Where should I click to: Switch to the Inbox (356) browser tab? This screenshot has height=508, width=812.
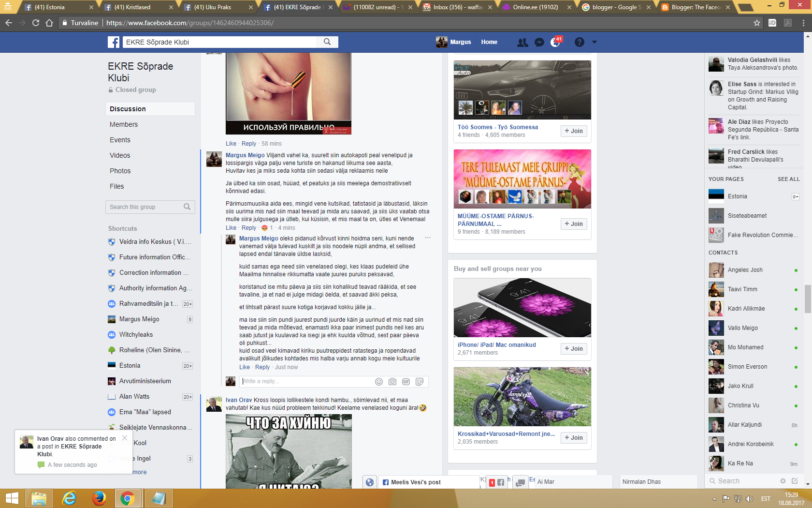pyautogui.click(x=456, y=7)
